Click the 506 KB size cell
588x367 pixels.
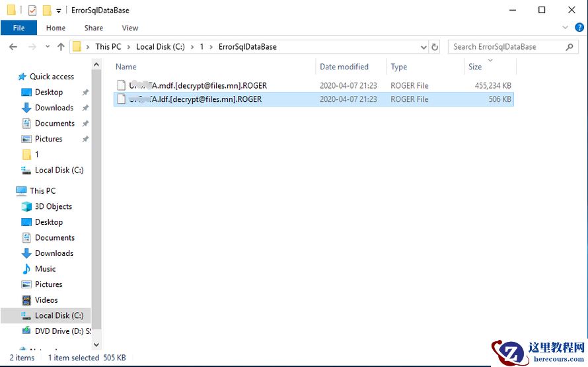(x=499, y=99)
